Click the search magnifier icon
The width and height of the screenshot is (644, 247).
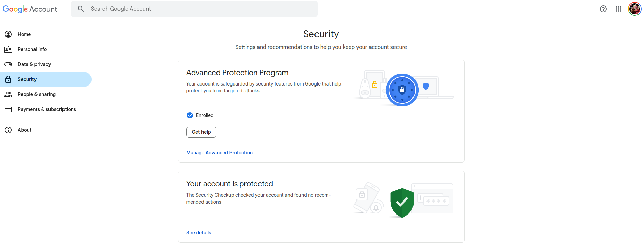pyautogui.click(x=81, y=9)
